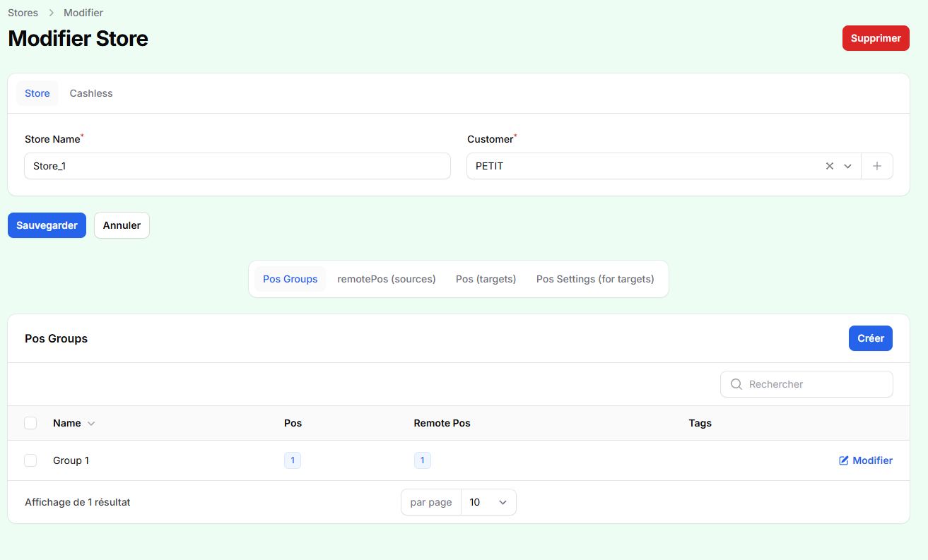Clear the PETIT customer selection

830,167
